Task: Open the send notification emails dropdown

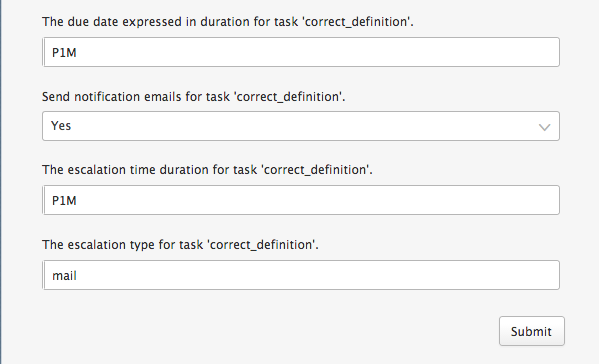Action: point(301,126)
